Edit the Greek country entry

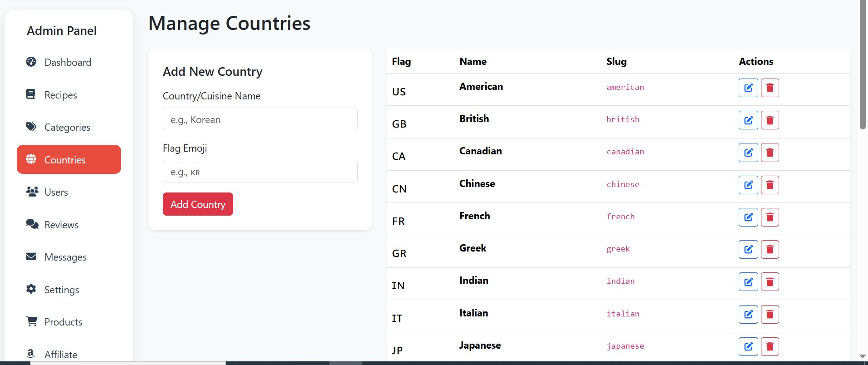point(748,249)
